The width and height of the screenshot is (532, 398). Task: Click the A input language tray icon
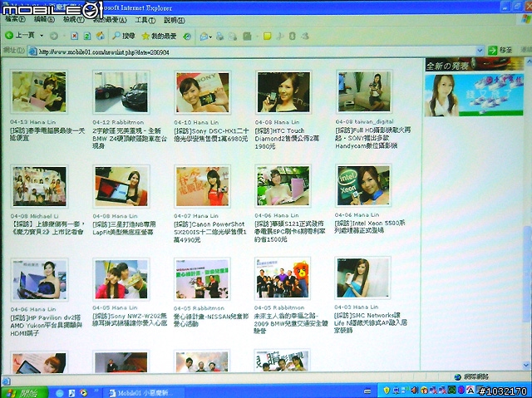[x=470, y=391]
